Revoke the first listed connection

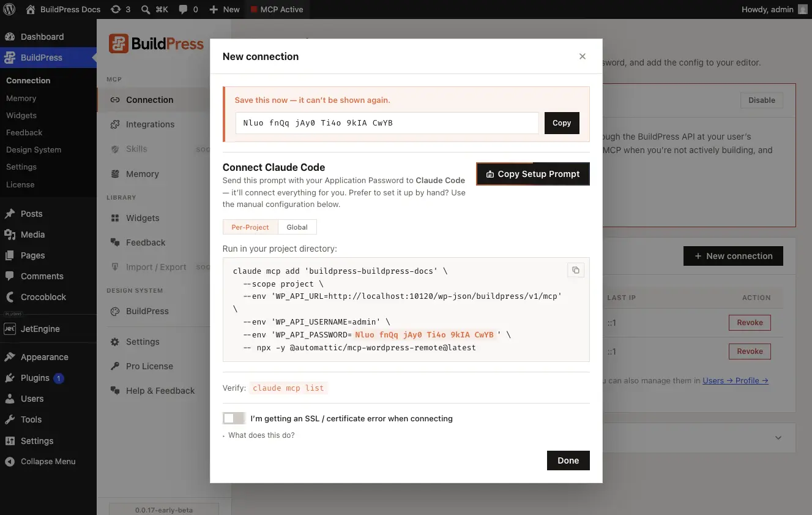[750, 323]
